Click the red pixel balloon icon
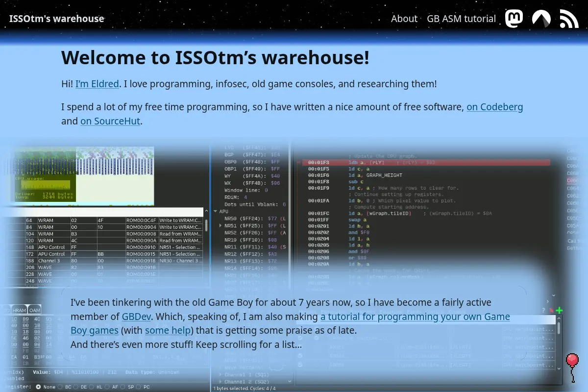Screen dimensions: 588x392 572,367
